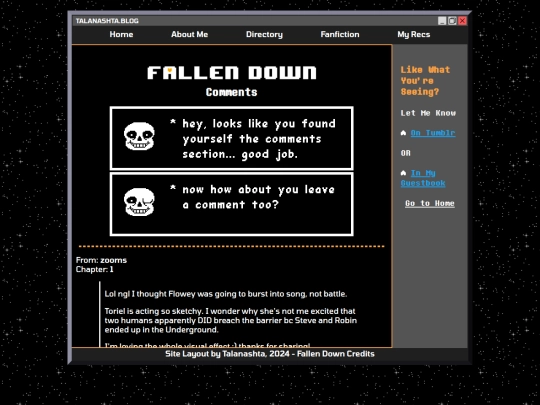Close the TALANASHTA.BLOG window with the red X
Viewport: 540px width, 405px height.
[x=463, y=21]
